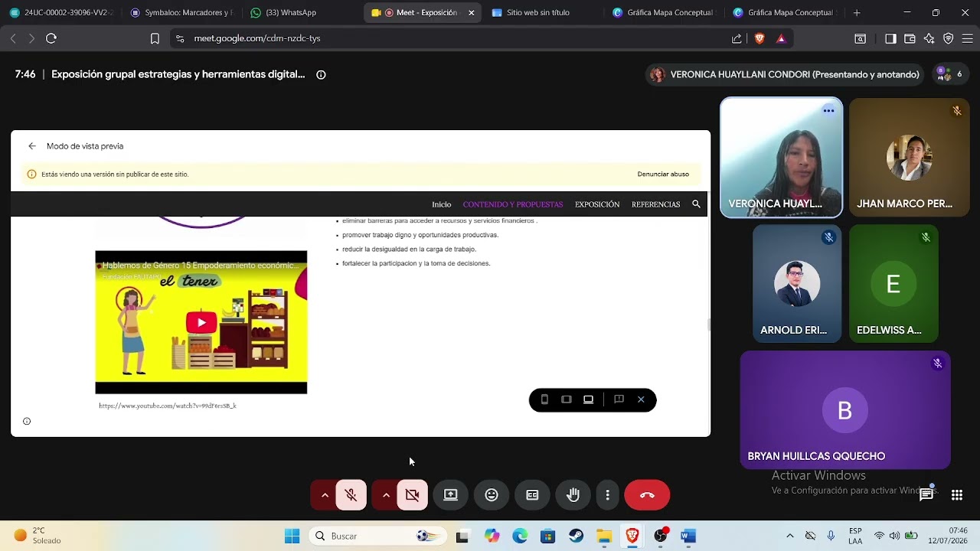Open EXPOSICIÓN nav item
Screen dimensions: 980x551
(597, 204)
